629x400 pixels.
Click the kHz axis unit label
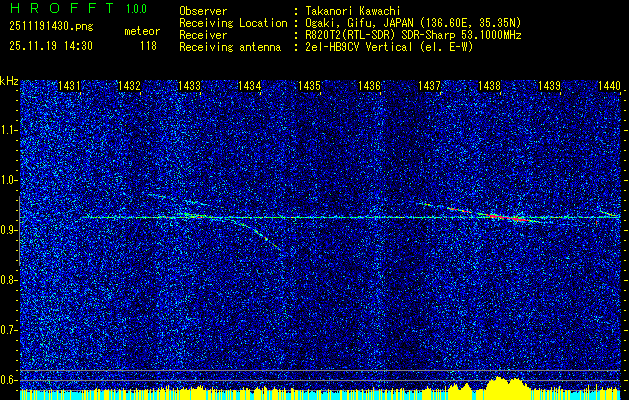9,81
